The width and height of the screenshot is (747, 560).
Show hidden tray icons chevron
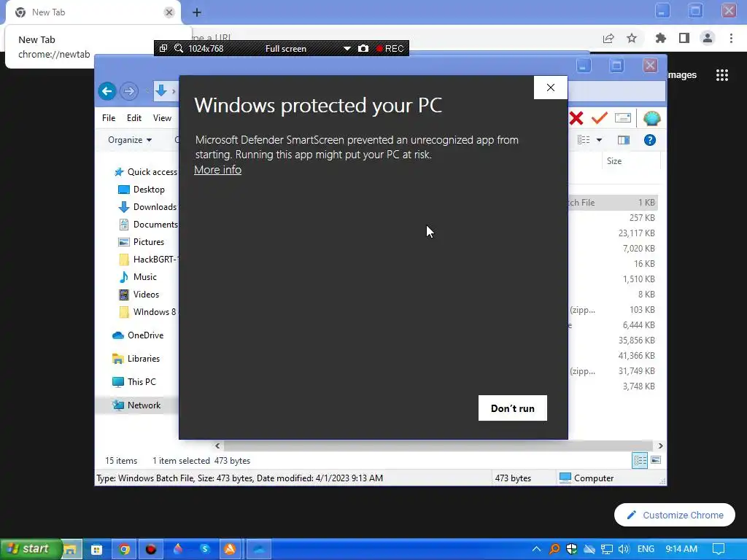[x=536, y=549]
